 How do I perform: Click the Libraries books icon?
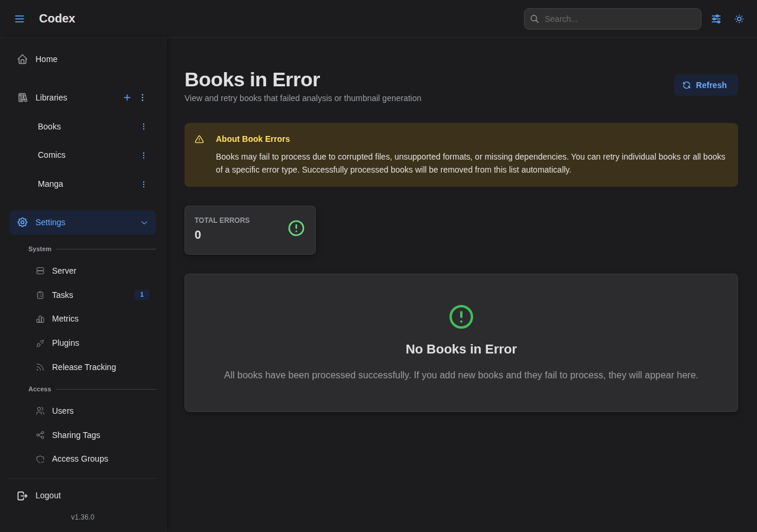pyautogui.click(x=22, y=98)
